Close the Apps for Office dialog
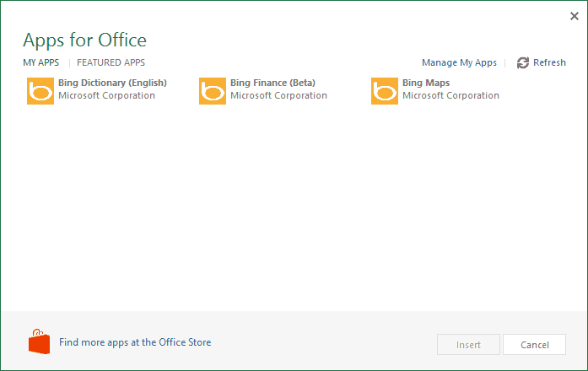The image size is (588, 371). 575,16
